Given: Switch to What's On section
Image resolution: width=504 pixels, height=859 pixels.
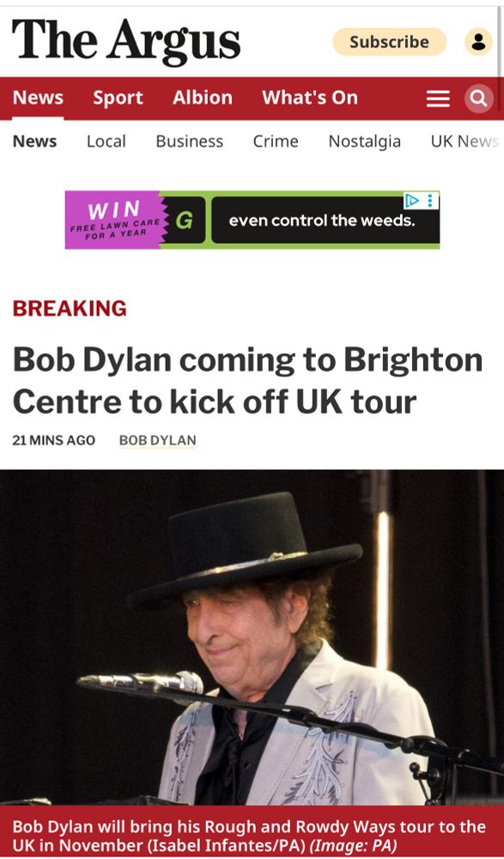Looking at the screenshot, I should [x=309, y=98].
